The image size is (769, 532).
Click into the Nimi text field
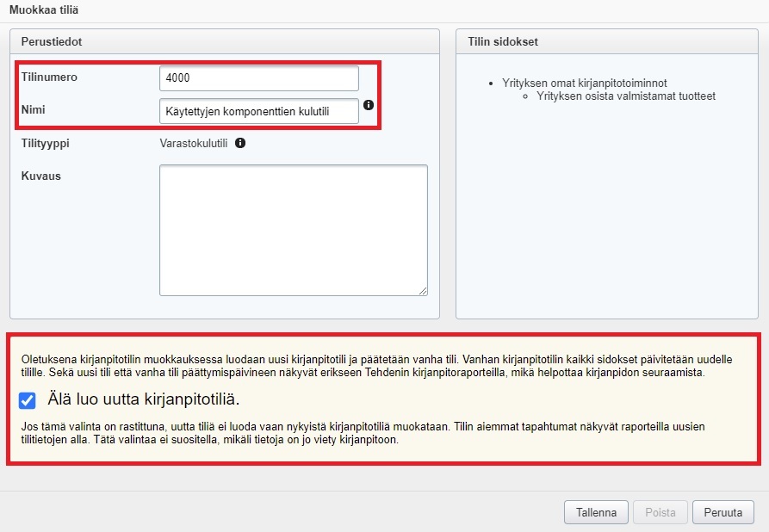tap(258, 111)
